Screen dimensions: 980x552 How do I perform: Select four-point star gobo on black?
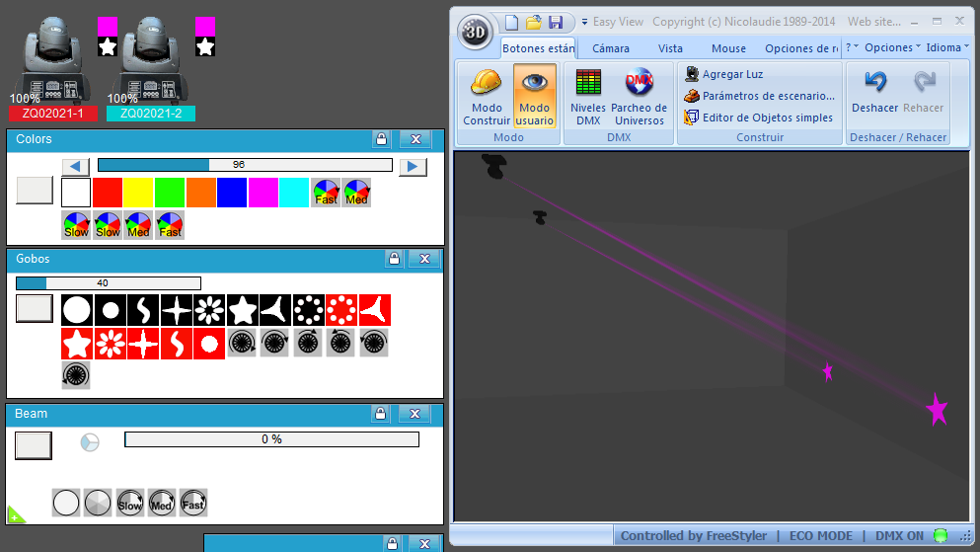click(177, 310)
